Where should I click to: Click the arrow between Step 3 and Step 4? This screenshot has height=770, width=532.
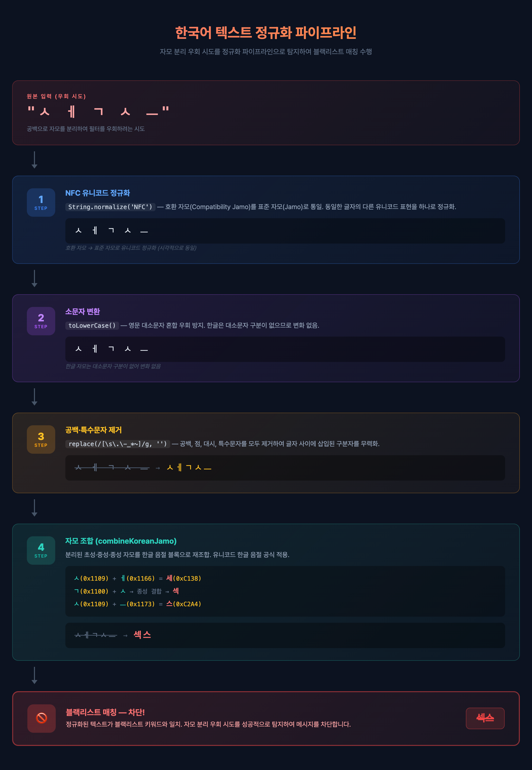pyautogui.click(x=34, y=508)
